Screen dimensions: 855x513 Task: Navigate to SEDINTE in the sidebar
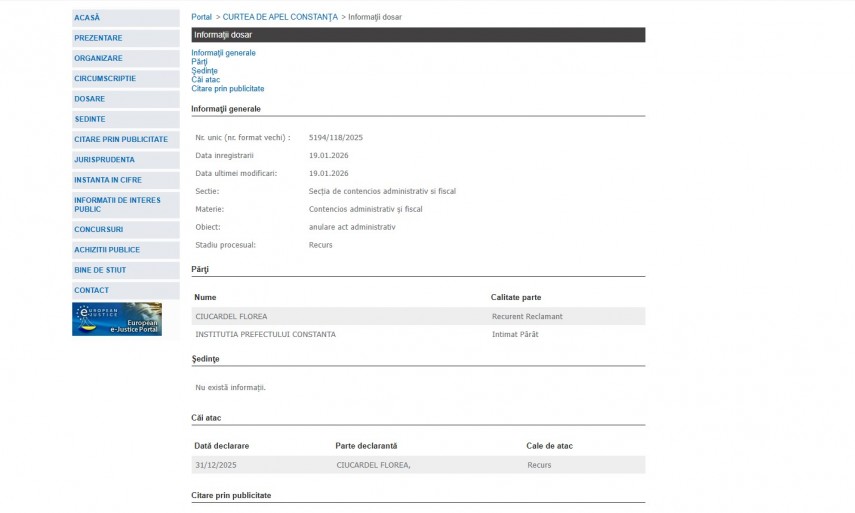pyautogui.click(x=89, y=119)
